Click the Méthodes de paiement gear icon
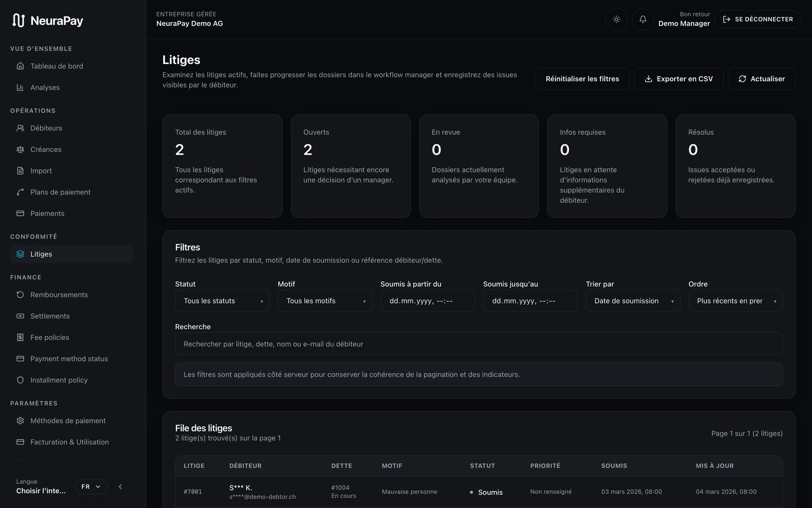This screenshot has height=508, width=812. point(20,421)
